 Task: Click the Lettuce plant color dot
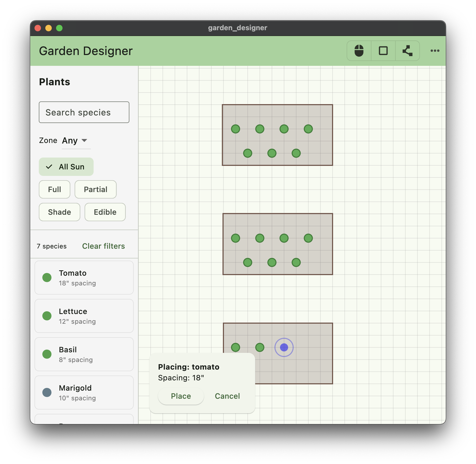click(x=47, y=316)
